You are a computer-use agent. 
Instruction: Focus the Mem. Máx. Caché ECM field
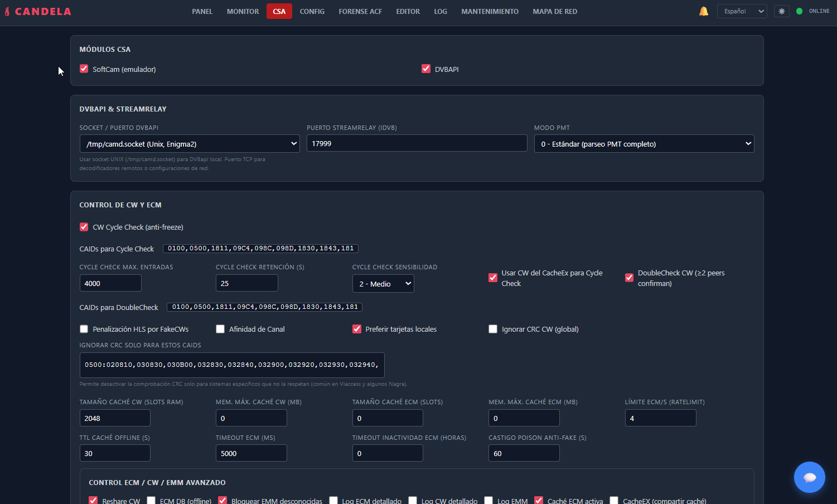click(x=524, y=418)
